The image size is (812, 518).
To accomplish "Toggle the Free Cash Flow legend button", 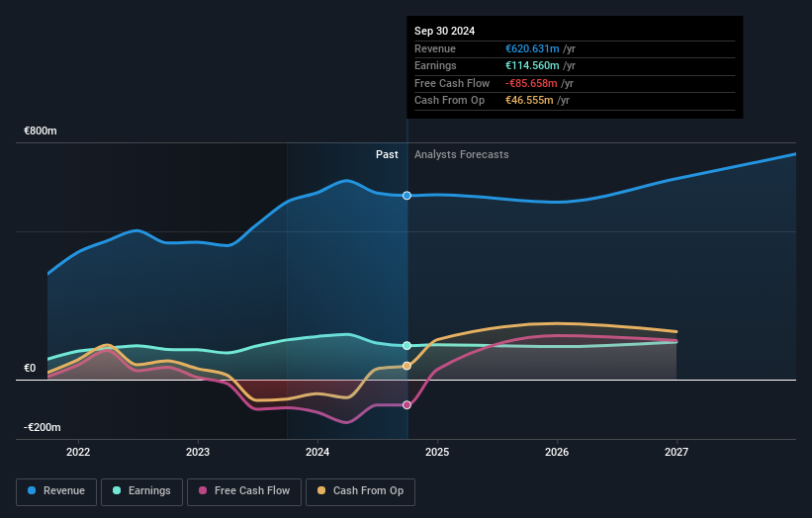I will [x=244, y=491].
